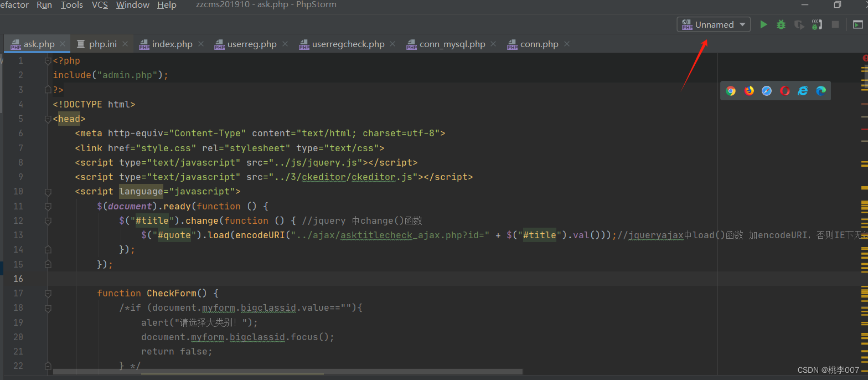Close the index.php tab
The width and height of the screenshot is (868, 380).
click(200, 44)
